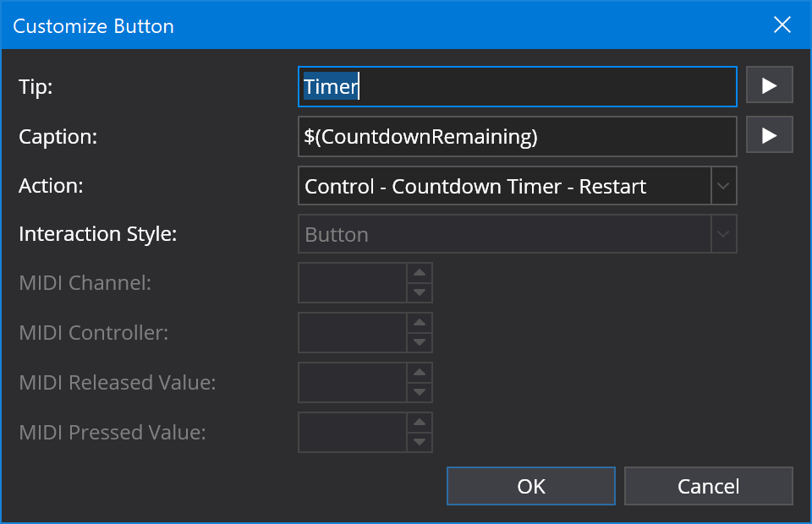Viewport: 812px width, 524px height.
Task: Increase MIDI Released Value with the up arrow
Action: click(420, 374)
